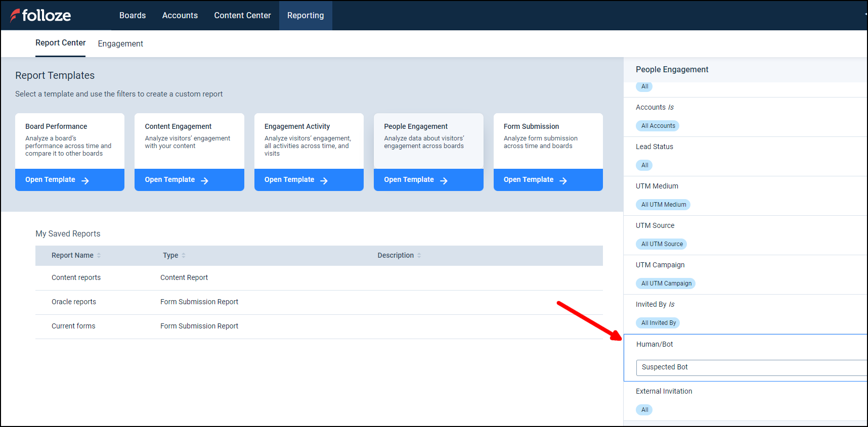This screenshot has height=427, width=868.
Task: Open the Oracle reports saved report
Action: click(74, 302)
